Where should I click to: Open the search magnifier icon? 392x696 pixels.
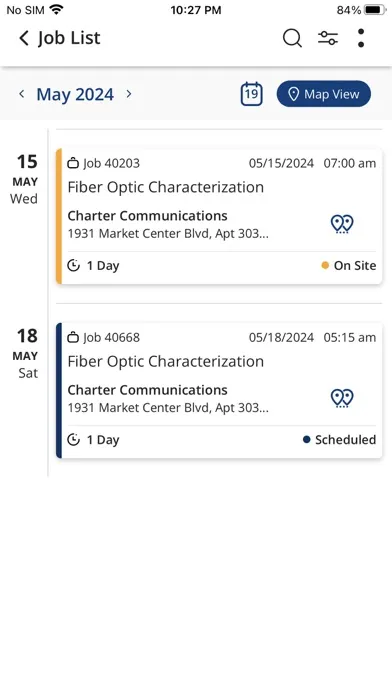292,38
